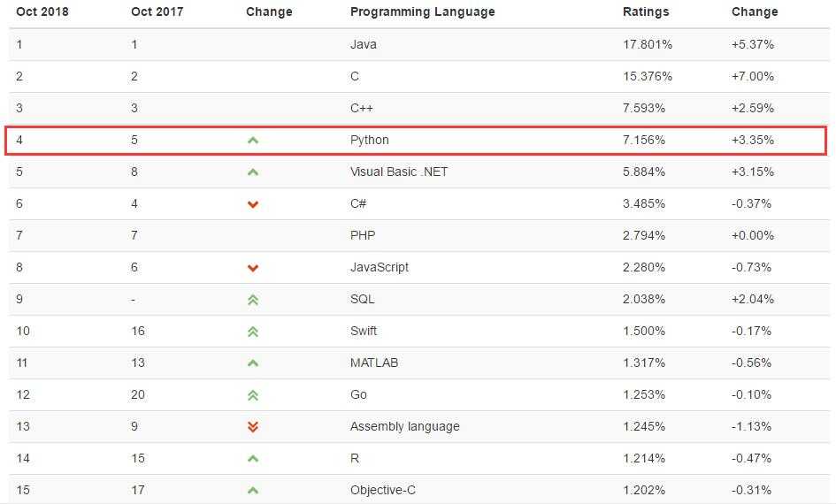Click the Oct 2018 column header
The image size is (836, 504).
[x=42, y=12]
